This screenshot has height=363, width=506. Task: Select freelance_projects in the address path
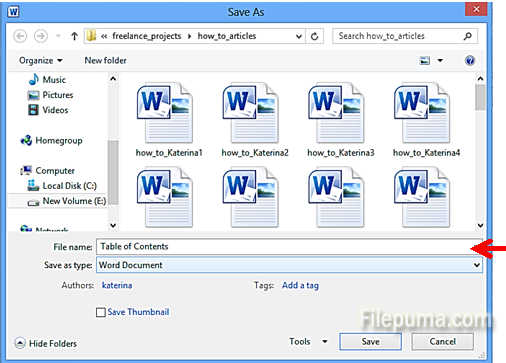coord(147,36)
